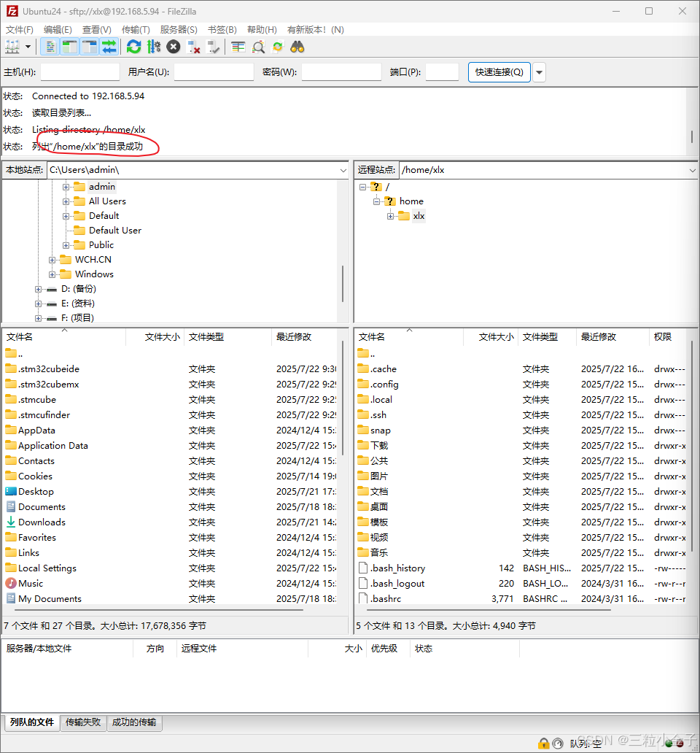This screenshot has height=753, width=700.
Task: Refresh file and folder lists icon
Action: coord(134,47)
